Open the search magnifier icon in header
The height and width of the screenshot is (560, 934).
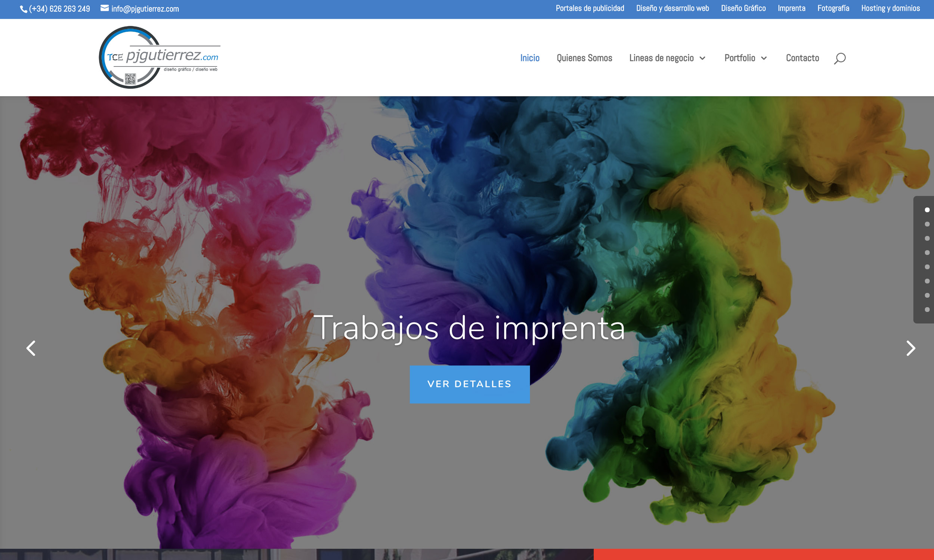coord(839,58)
